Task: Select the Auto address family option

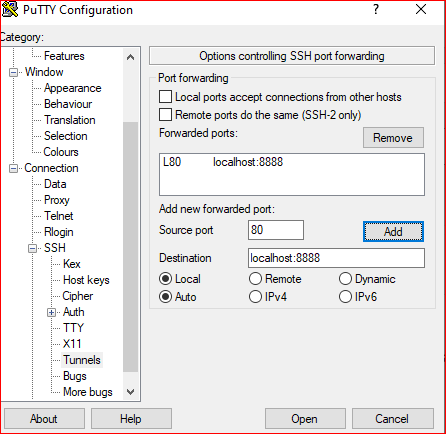Action: [165, 297]
